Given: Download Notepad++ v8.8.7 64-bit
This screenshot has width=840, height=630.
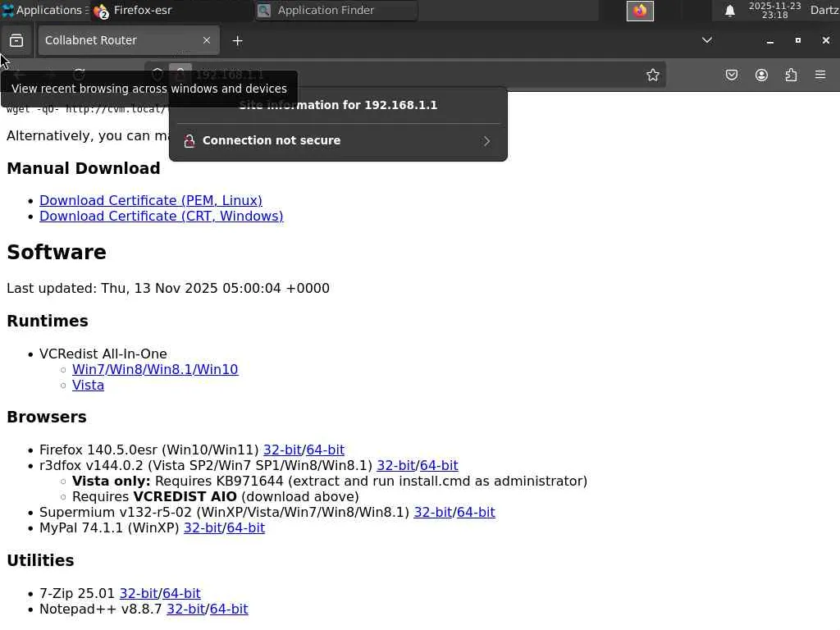Looking at the screenshot, I should [x=229, y=609].
